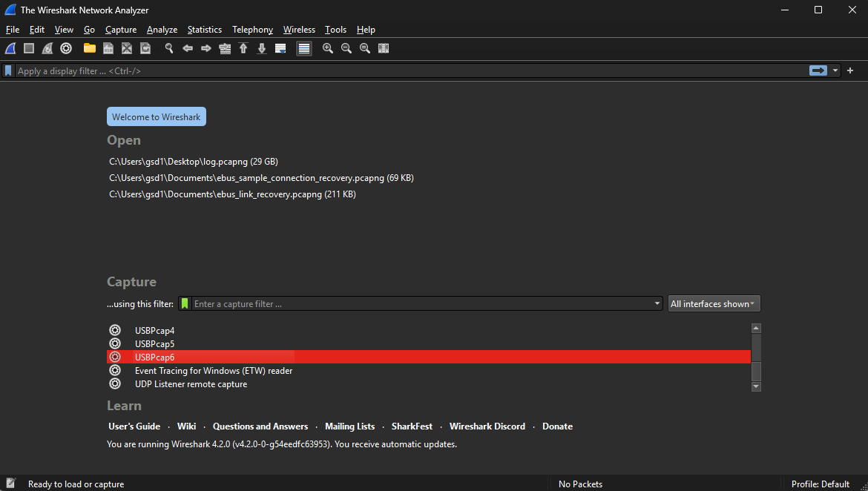Close the capture file from the toolbar
The width and height of the screenshot is (868, 491).
click(x=127, y=49)
